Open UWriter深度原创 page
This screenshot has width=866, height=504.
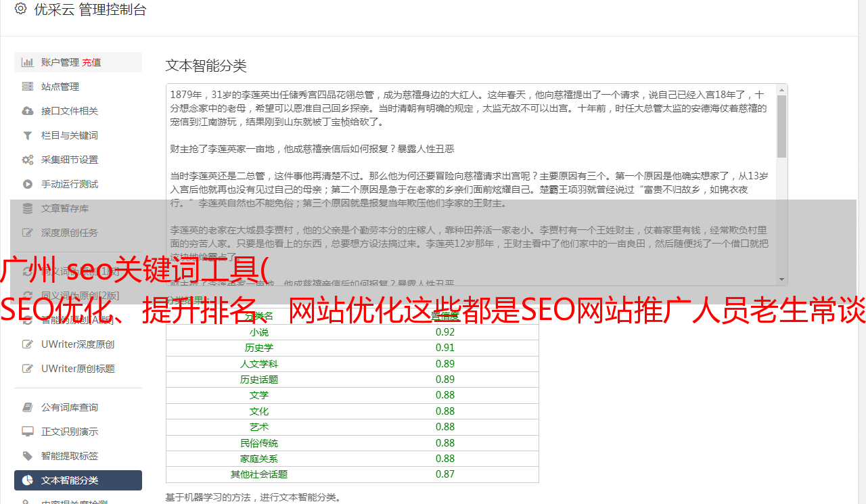pos(78,344)
